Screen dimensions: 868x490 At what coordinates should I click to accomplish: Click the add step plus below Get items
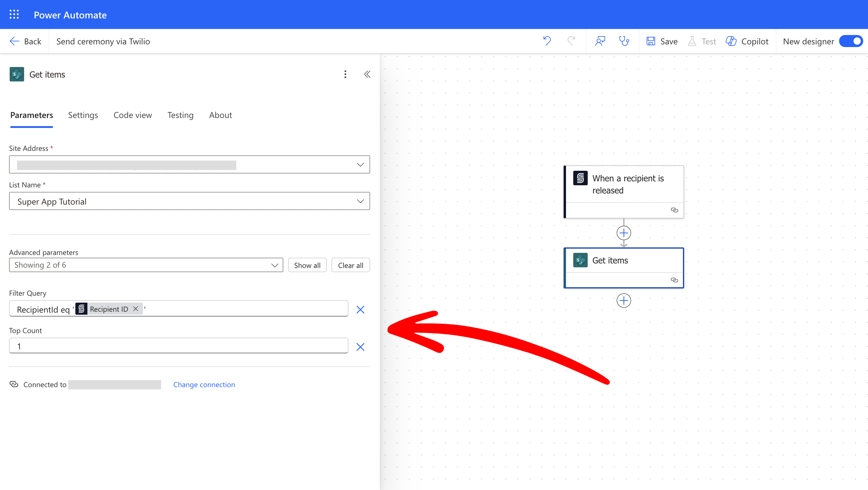pyautogui.click(x=624, y=301)
